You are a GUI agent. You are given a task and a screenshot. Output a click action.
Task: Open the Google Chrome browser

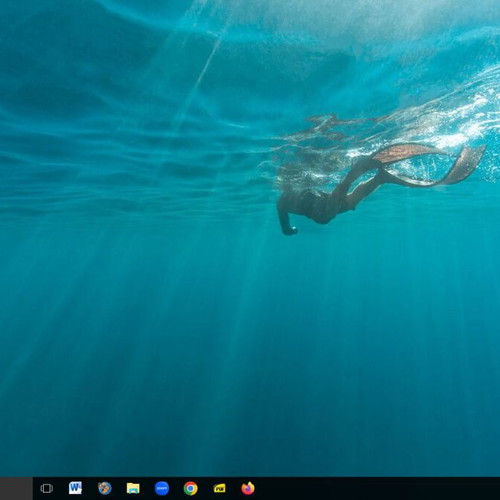pyautogui.click(x=191, y=489)
